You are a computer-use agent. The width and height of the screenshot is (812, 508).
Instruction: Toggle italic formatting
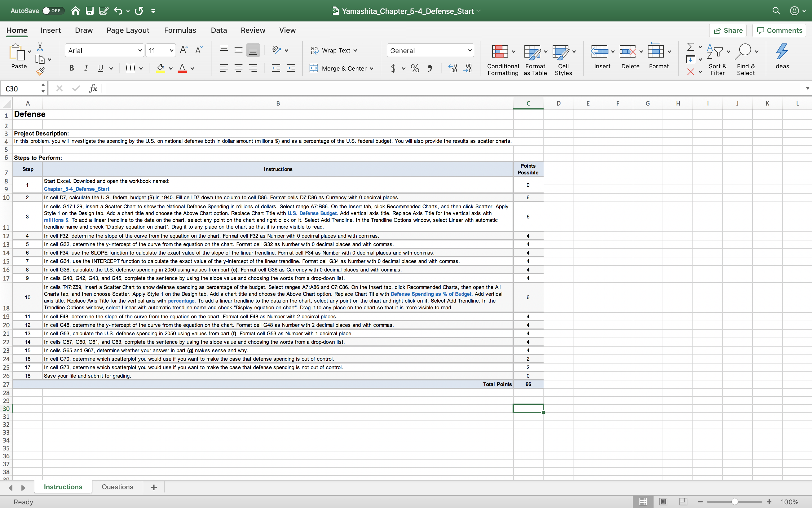click(86, 68)
